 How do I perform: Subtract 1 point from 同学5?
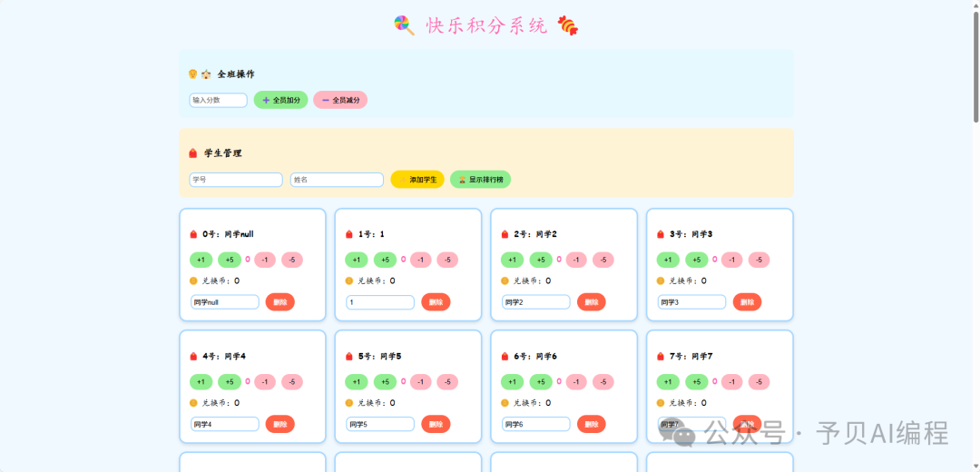pyautogui.click(x=421, y=381)
